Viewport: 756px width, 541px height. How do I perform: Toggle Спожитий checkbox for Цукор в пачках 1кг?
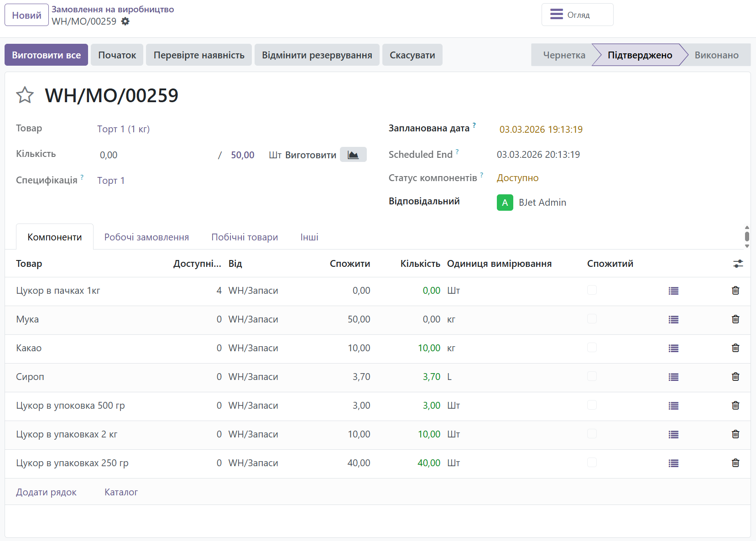592,290
